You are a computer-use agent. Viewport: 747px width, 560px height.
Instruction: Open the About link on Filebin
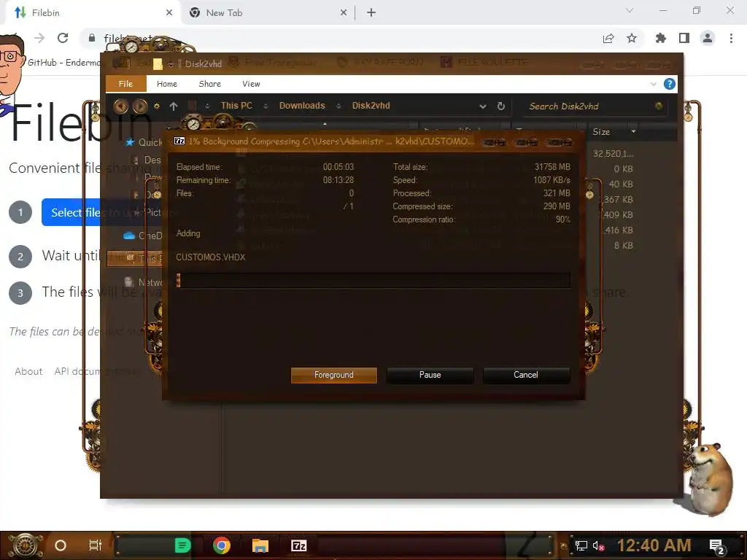point(28,371)
